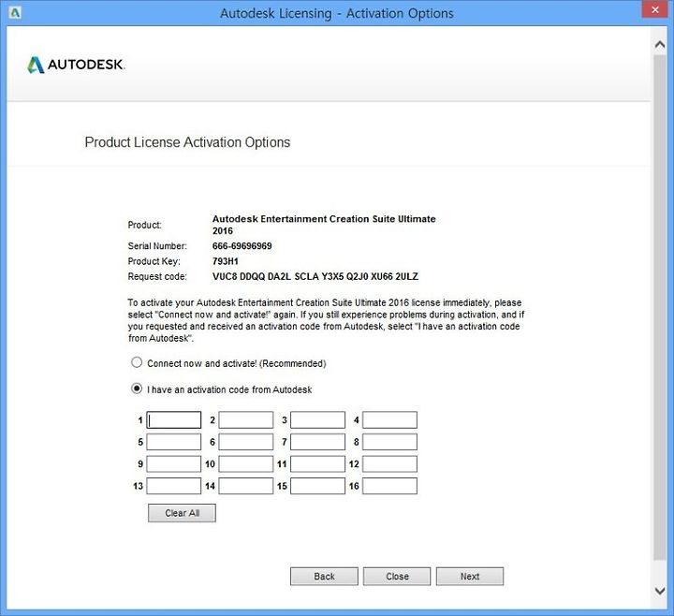Click the serial number 666-69696969
This screenshot has height=616, width=674.
click(242, 246)
